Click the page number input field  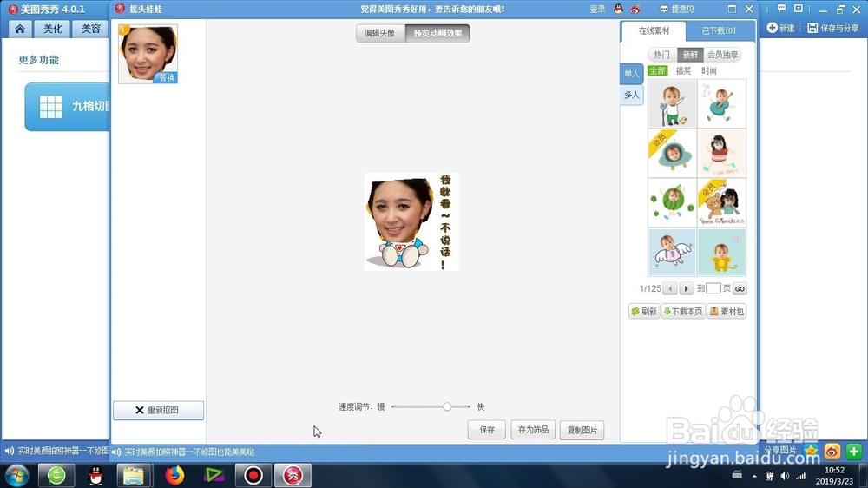713,288
